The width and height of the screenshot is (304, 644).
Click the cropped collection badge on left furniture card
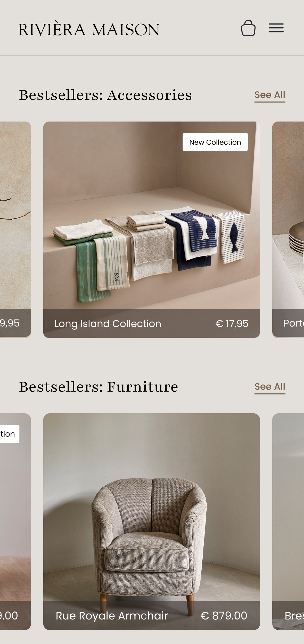[x=10, y=434]
